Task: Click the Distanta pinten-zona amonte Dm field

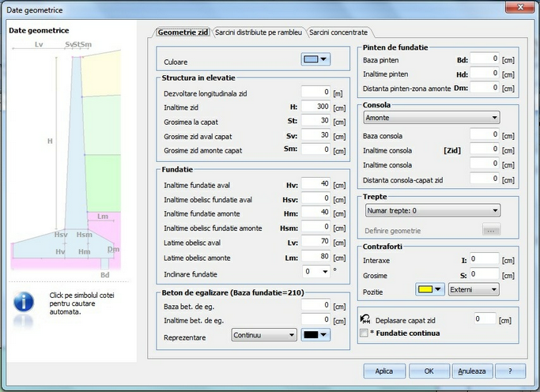Action: [x=485, y=88]
